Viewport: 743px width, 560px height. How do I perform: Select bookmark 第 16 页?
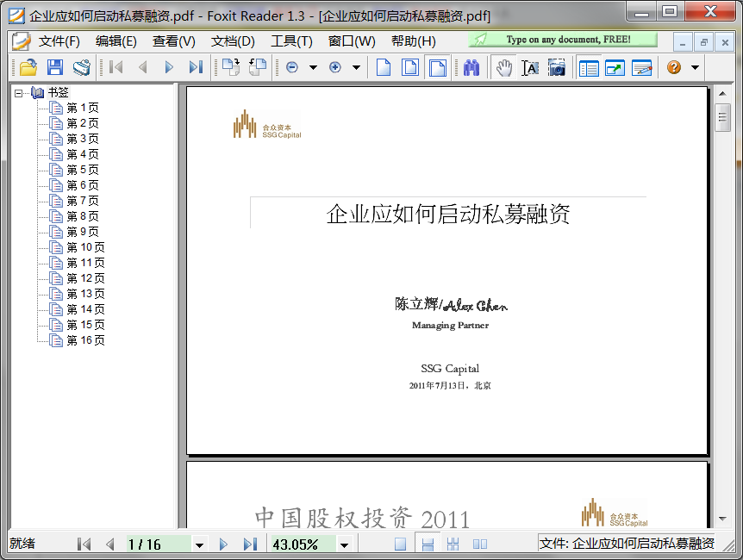tap(85, 340)
